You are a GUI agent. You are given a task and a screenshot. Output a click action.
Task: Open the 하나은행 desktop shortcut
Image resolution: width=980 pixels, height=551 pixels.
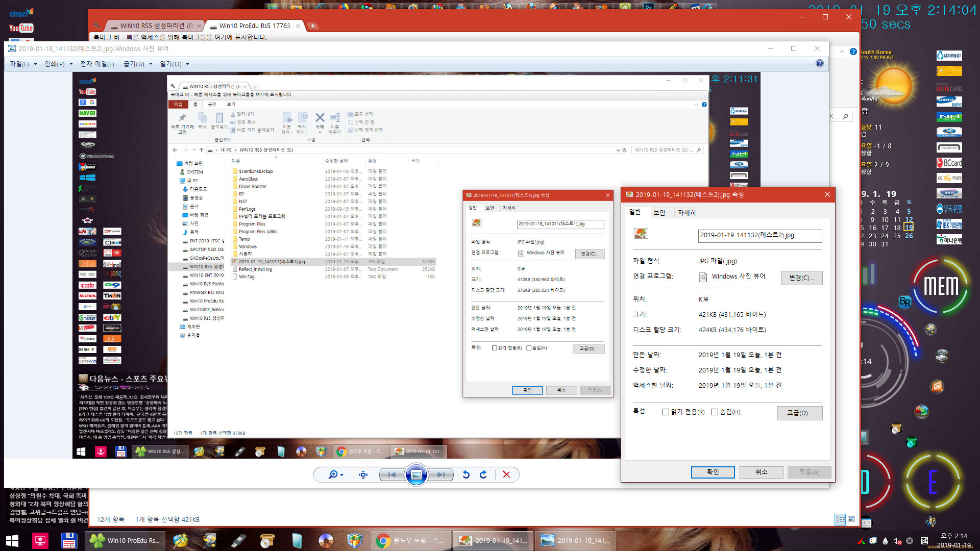pyautogui.click(x=949, y=239)
